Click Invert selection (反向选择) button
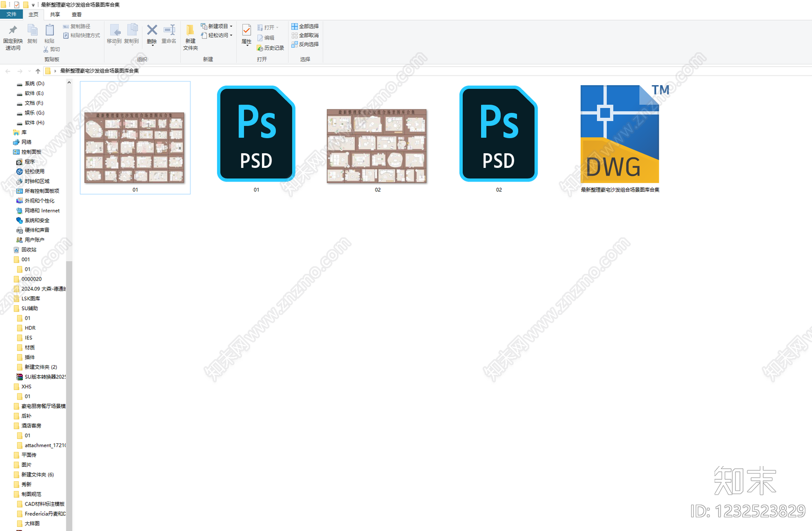The height and width of the screenshot is (531, 812). [305, 44]
